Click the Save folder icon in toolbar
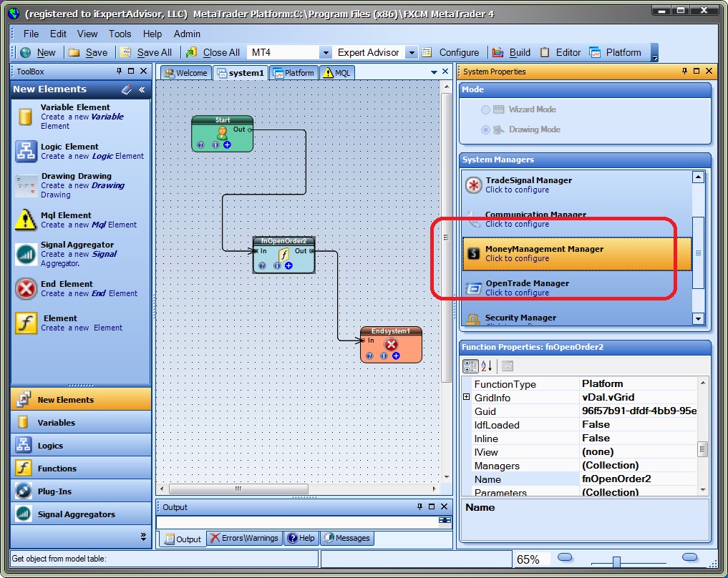The height and width of the screenshot is (578, 728). click(x=74, y=52)
